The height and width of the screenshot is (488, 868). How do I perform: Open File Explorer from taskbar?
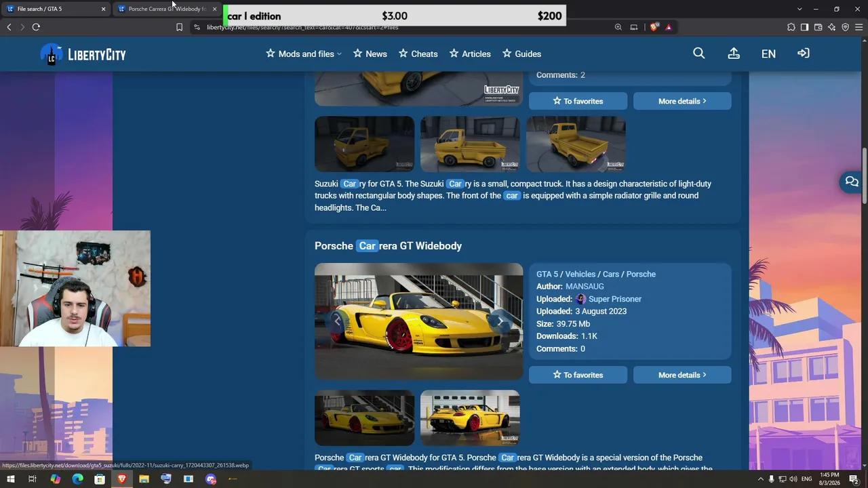coord(144,479)
